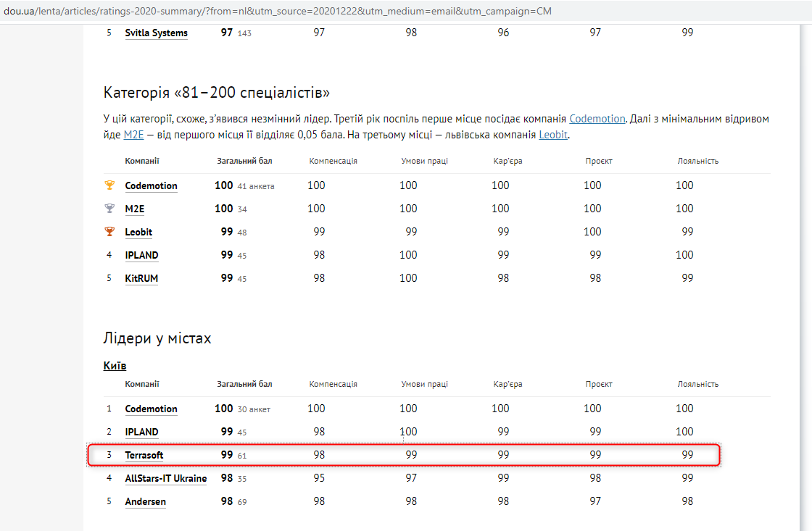Click Terrasoft's «61» survey count
The width and height of the screenshot is (812, 531).
click(242, 456)
